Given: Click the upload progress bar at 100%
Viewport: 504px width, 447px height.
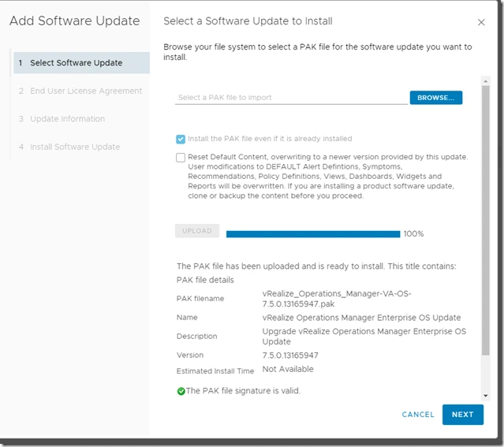Looking at the screenshot, I should (x=313, y=234).
